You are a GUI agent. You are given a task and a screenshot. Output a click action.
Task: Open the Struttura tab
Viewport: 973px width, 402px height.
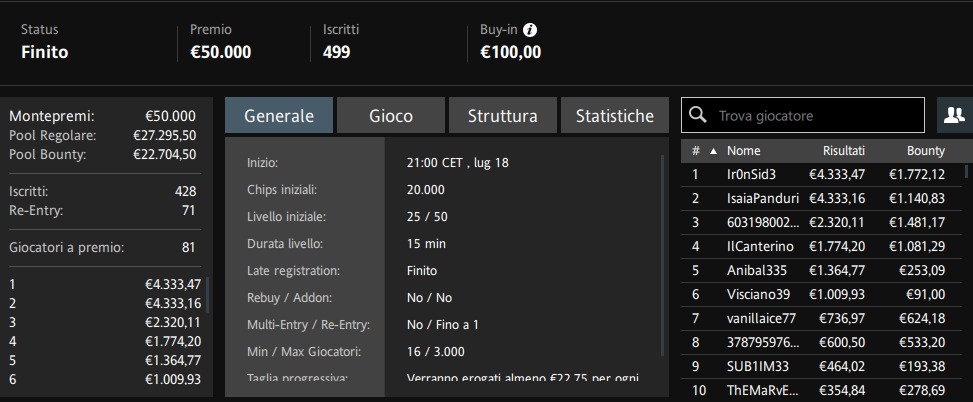503,115
